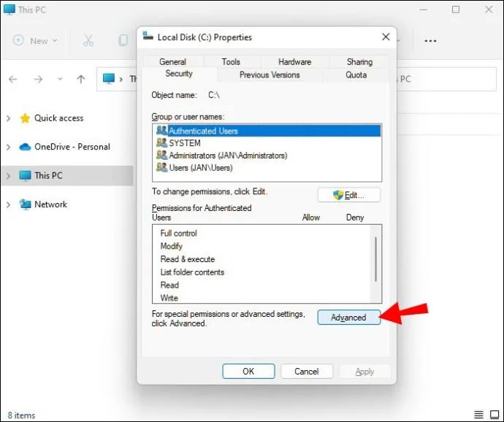This screenshot has height=422, width=504.
Task: Click the Cut scissors icon in the toolbar
Action: [x=88, y=40]
